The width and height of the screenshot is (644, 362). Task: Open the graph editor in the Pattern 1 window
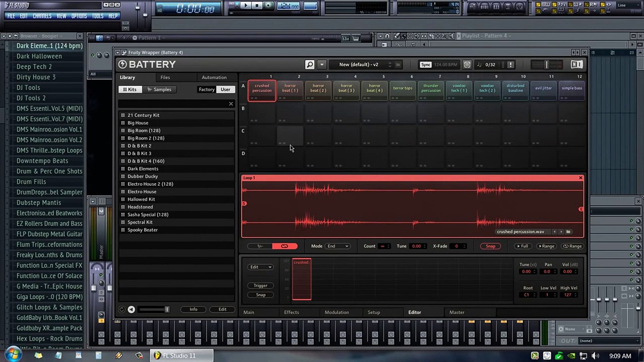(345, 38)
